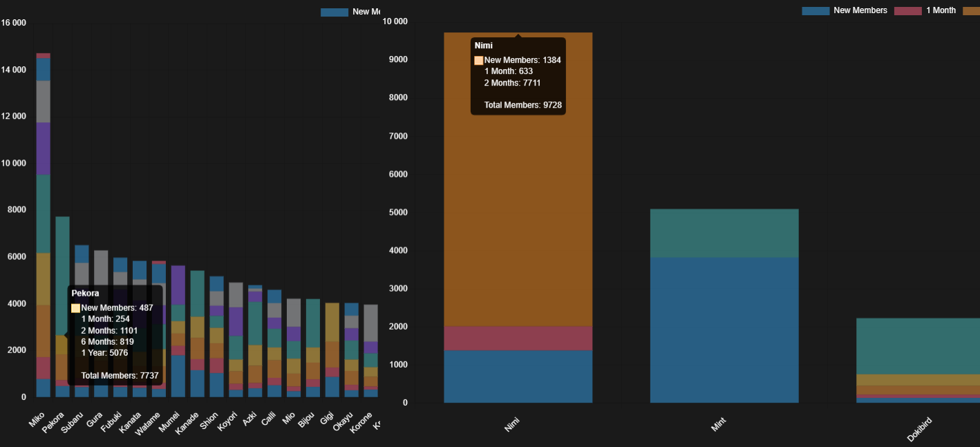This screenshot has width=980, height=447.
Task: Click '6 Months: 819' in Pekora tooltip
Action: [108, 342]
